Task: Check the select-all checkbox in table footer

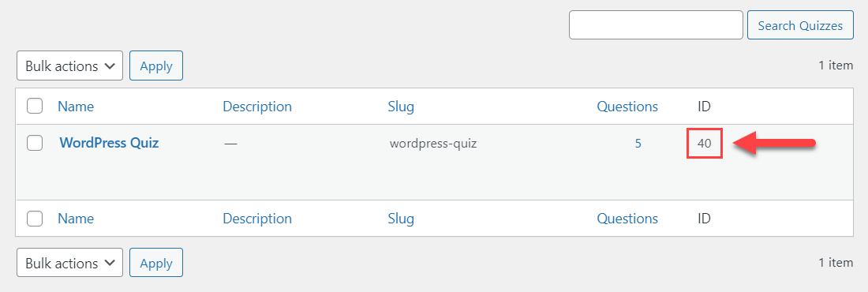Action: tap(35, 219)
